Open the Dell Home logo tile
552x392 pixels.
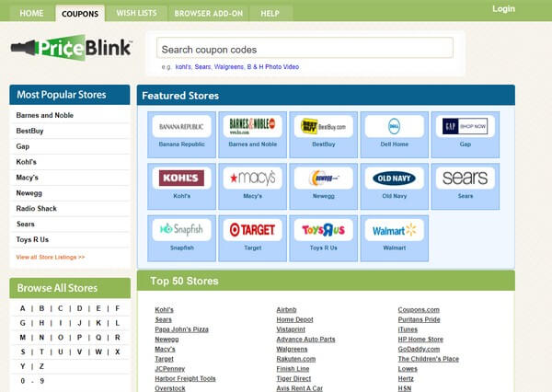(x=395, y=126)
